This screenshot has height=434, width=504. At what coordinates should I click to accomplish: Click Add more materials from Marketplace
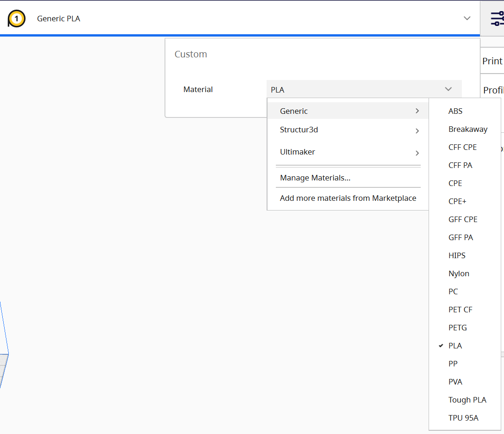point(348,198)
